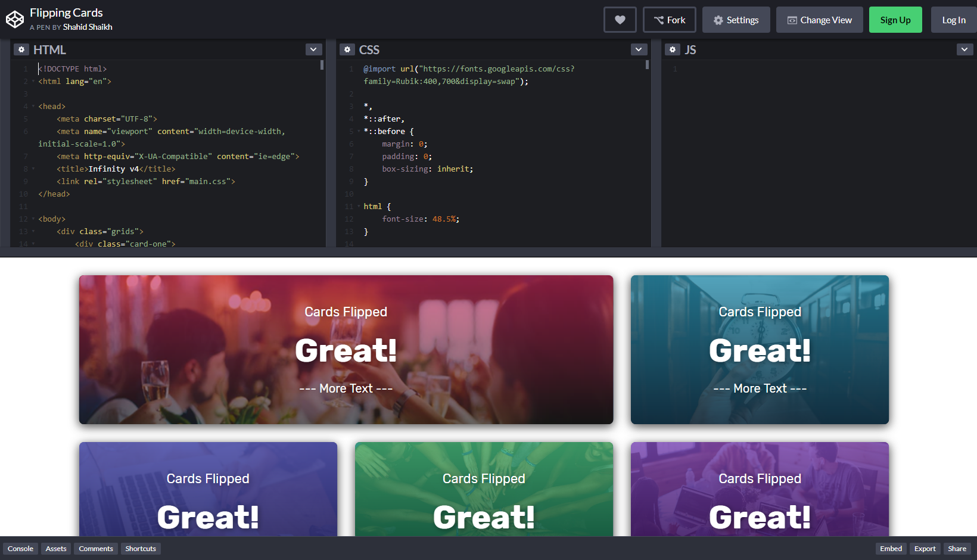Image resolution: width=977 pixels, height=560 pixels.
Task: Open the CSS editor settings gear
Action: [347, 49]
